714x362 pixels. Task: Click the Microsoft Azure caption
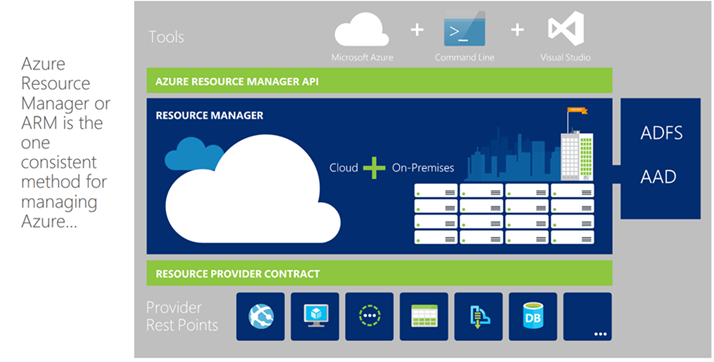(x=362, y=57)
